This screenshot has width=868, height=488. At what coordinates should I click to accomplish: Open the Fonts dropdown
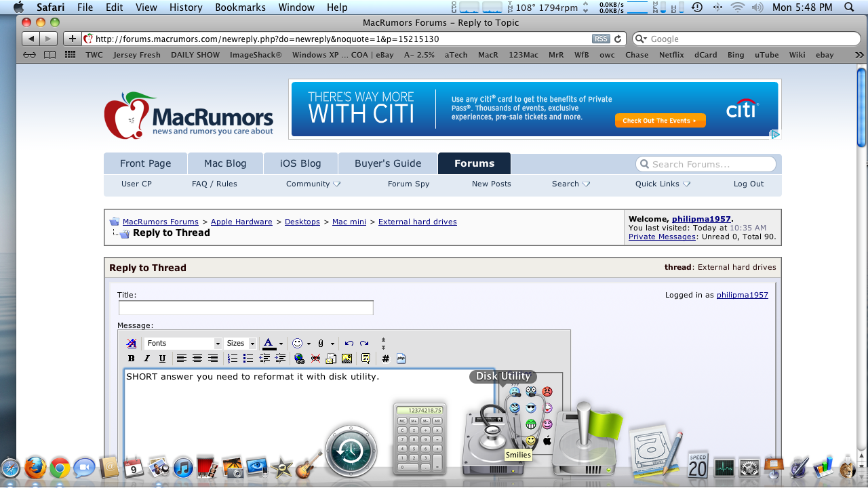click(184, 344)
